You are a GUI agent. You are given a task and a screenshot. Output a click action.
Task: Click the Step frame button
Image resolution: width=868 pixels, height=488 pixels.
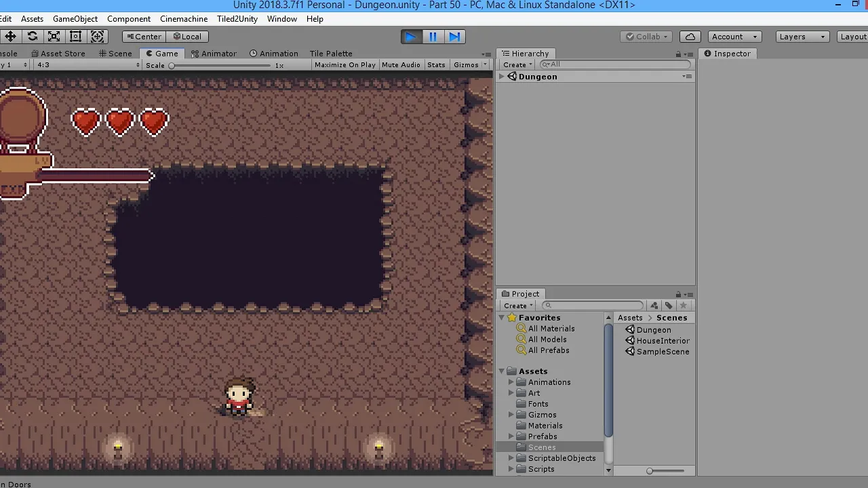(454, 37)
